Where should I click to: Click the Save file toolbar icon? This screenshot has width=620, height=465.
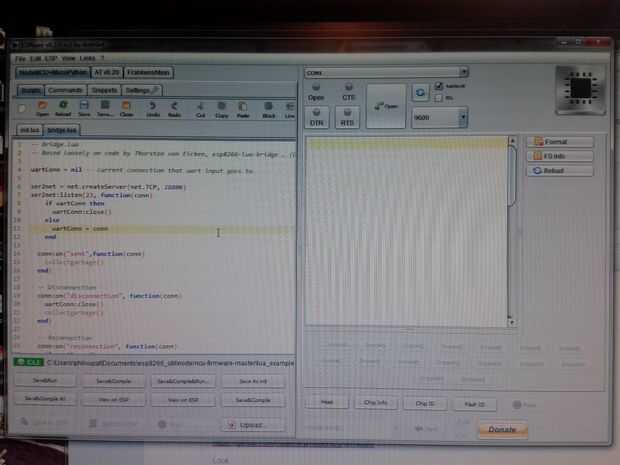84,105
